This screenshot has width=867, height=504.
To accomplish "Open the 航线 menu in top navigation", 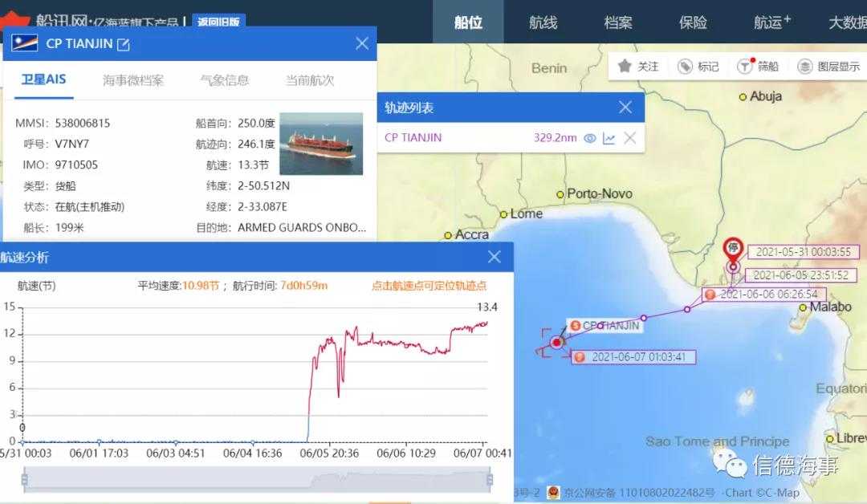I will point(543,22).
